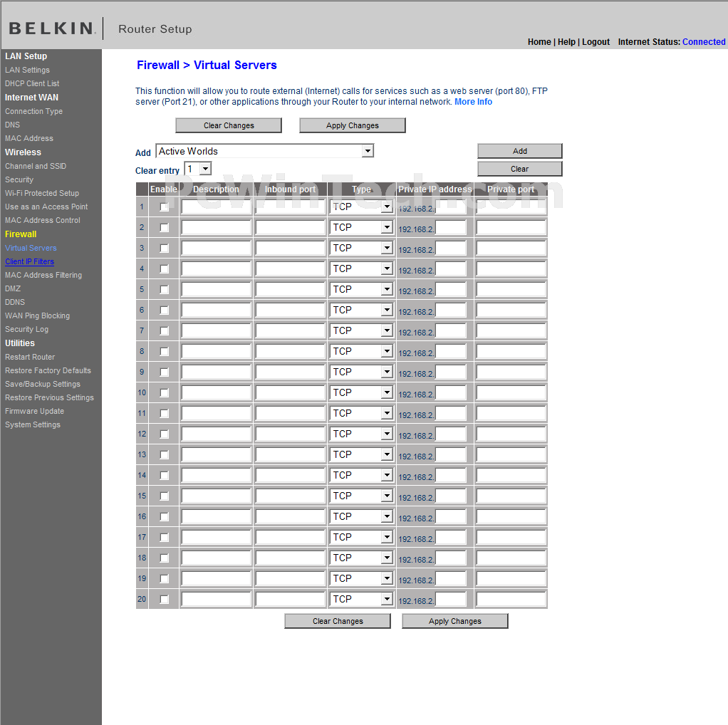This screenshot has height=725, width=728.
Task: Click the Private port field in row 6
Action: [511, 310]
